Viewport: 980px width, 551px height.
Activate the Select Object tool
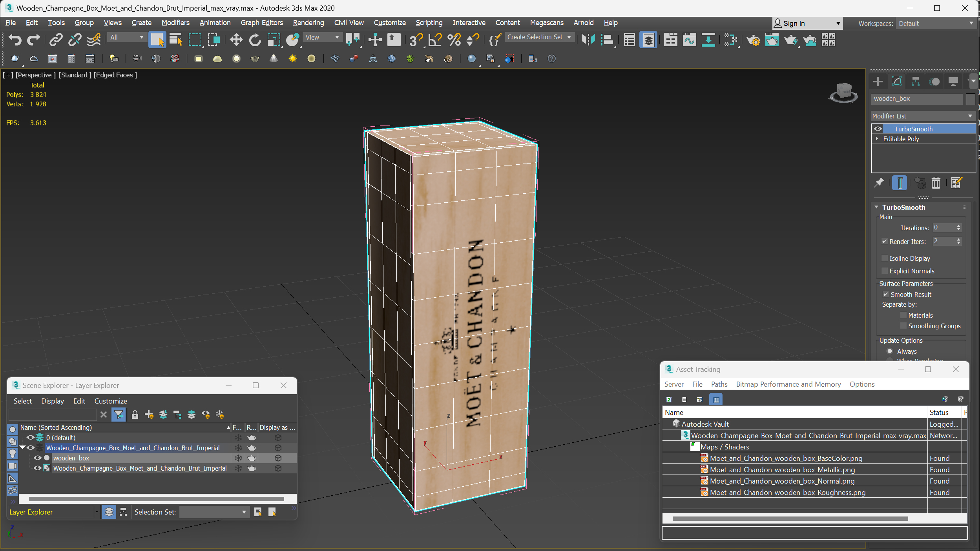click(x=157, y=40)
